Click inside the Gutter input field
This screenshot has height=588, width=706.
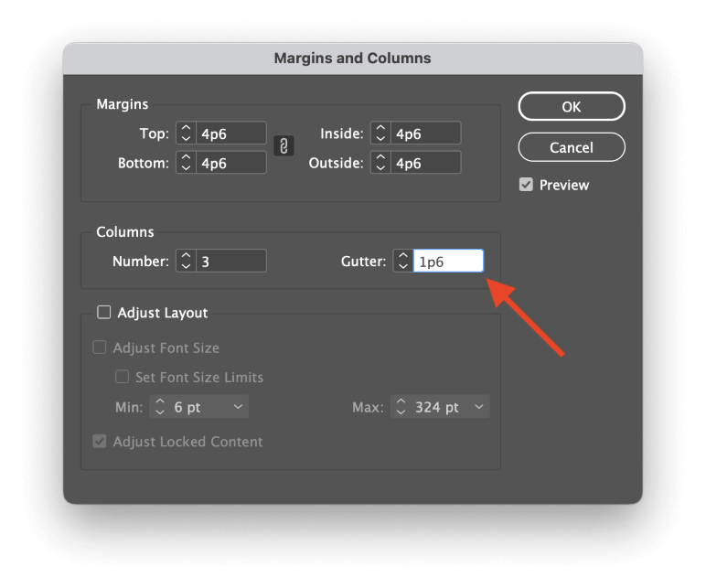448,262
